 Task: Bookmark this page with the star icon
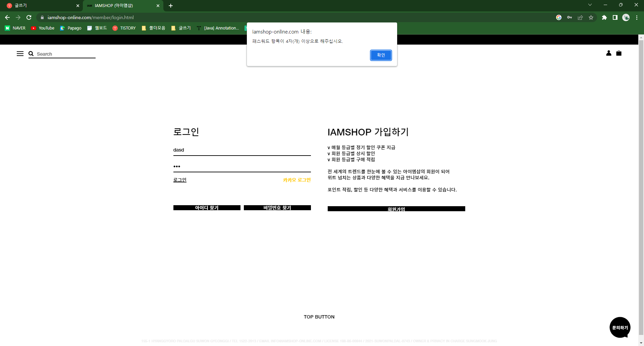point(591,17)
